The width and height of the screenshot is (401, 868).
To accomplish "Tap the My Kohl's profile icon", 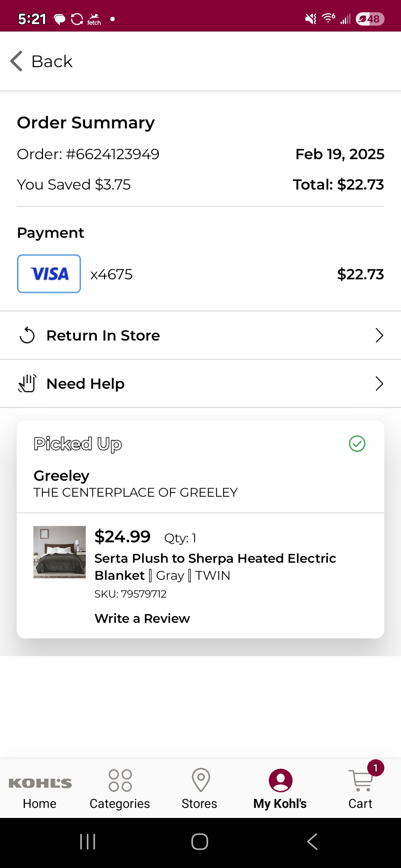I will tap(281, 780).
